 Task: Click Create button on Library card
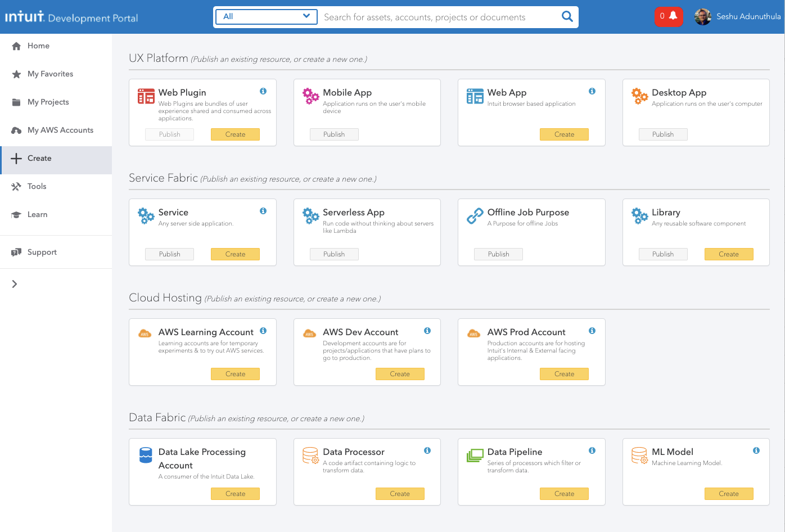click(729, 254)
